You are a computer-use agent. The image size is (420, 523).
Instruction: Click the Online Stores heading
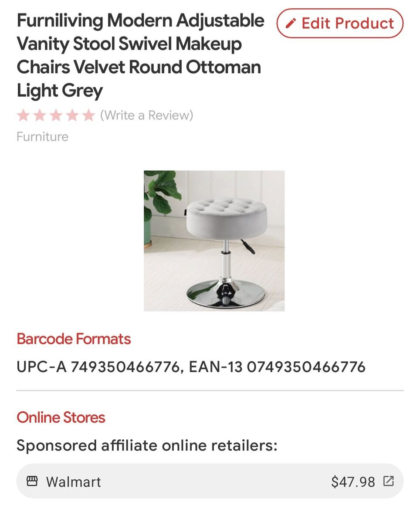[61, 418]
